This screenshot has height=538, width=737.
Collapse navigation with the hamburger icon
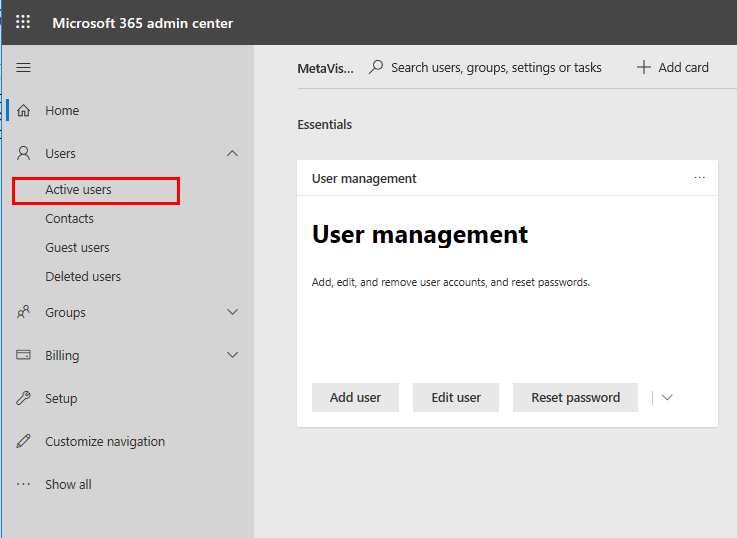24,68
